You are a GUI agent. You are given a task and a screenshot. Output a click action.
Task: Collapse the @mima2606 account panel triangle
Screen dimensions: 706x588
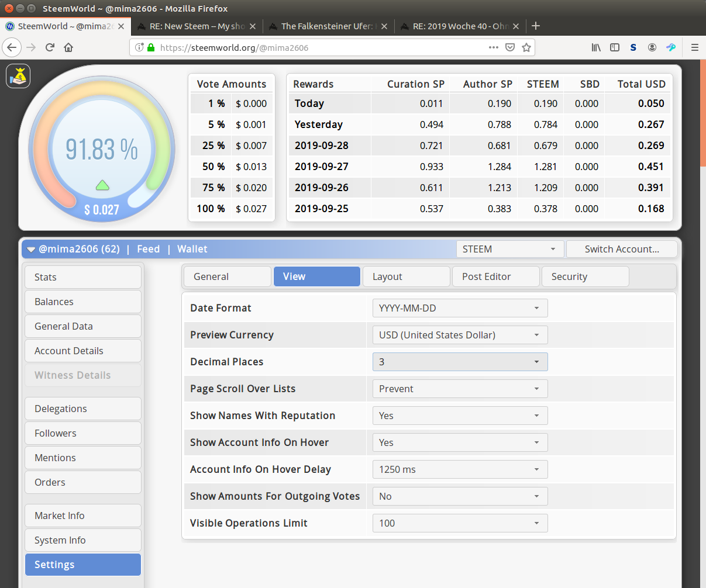point(32,250)
